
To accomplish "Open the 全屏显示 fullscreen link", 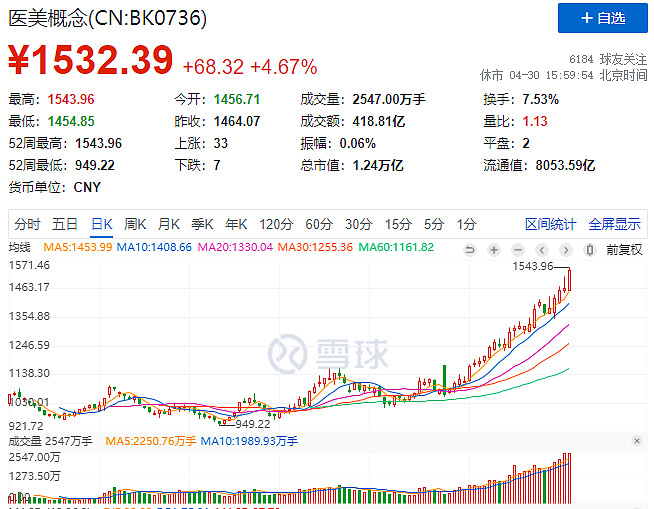I will [x=614, y=224].
